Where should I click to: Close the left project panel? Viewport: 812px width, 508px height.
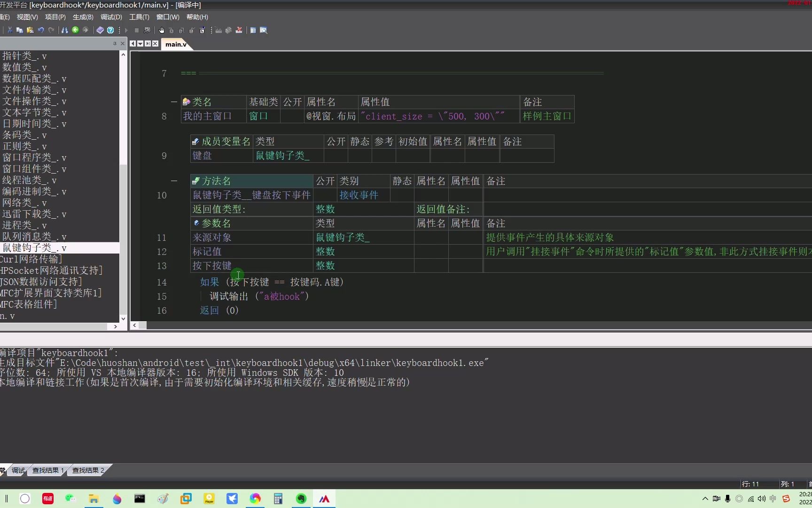tap(123, 44)
